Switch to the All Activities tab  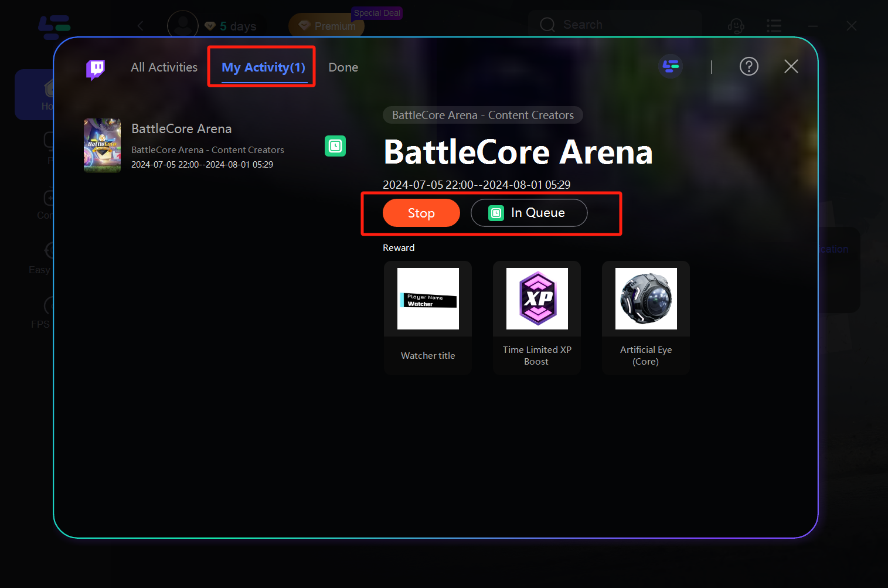click(x=164, y=67)
